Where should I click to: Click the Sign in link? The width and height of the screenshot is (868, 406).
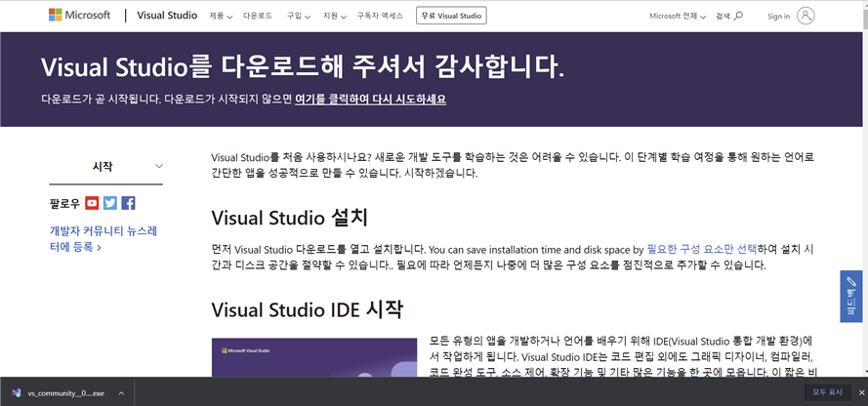[778, 16]
